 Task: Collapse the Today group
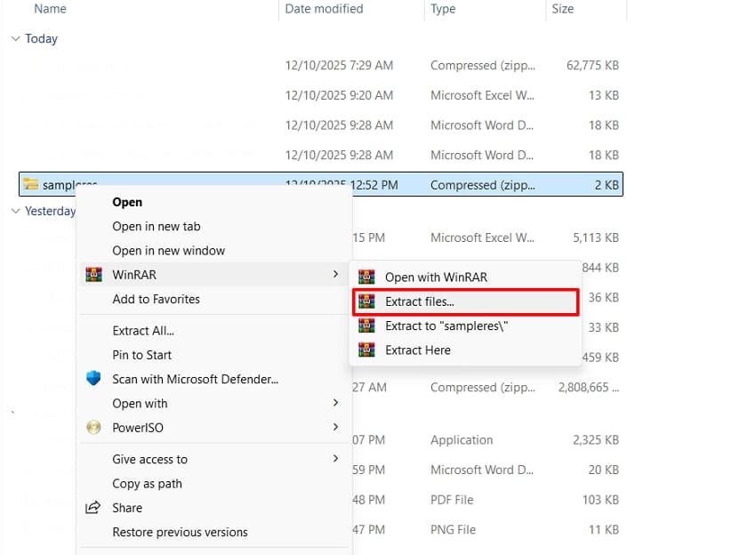[16, 38]
